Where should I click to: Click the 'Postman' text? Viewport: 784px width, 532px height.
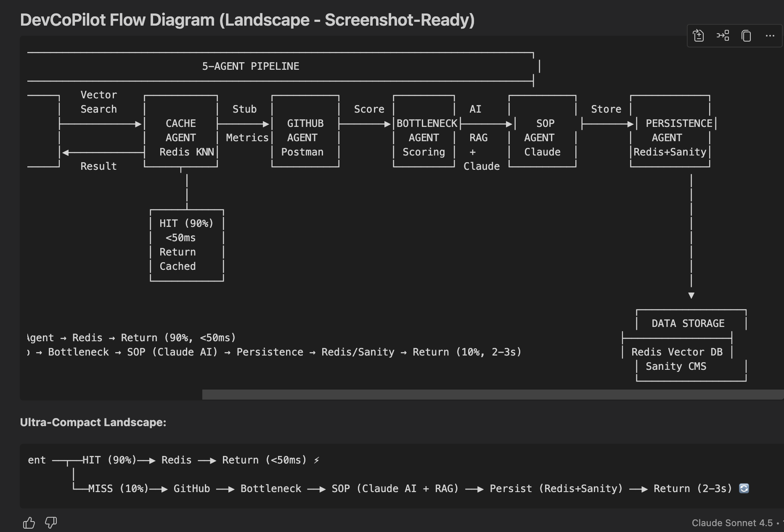302,152
